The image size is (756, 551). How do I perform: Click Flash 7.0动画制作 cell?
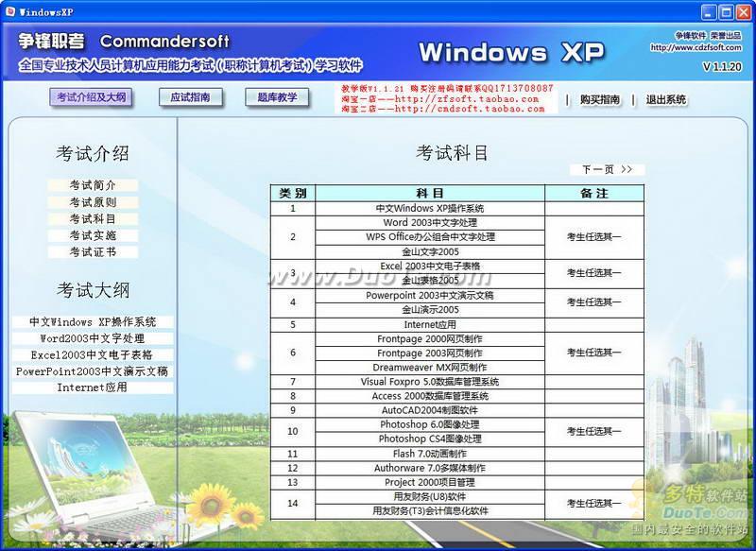tap(430, 454)
